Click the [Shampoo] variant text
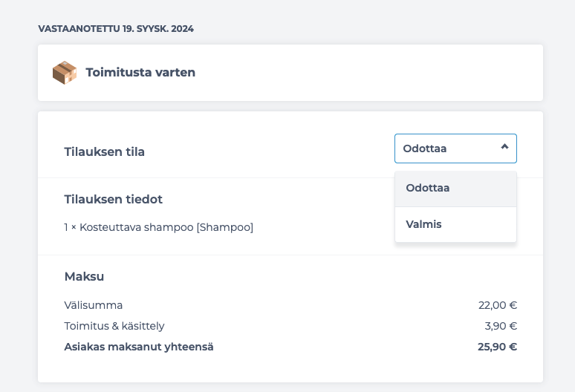This screenshot has width=575, height=392. 225,227
